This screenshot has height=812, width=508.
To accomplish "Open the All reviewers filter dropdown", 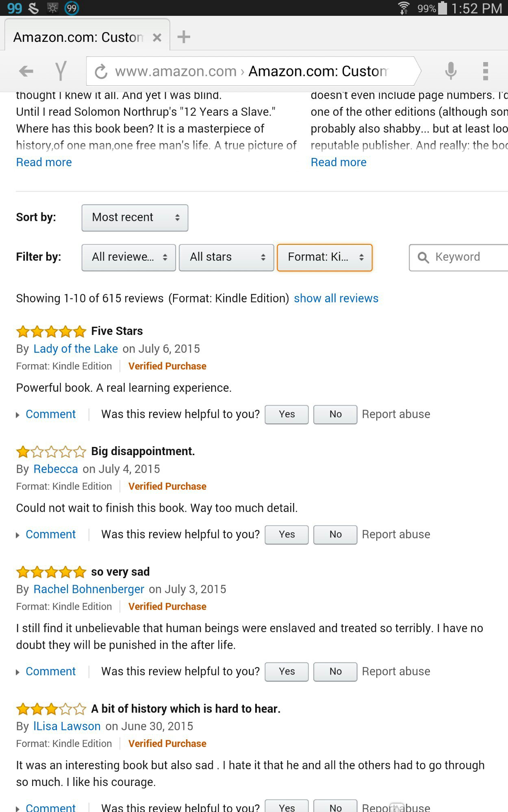I will 128,257.
